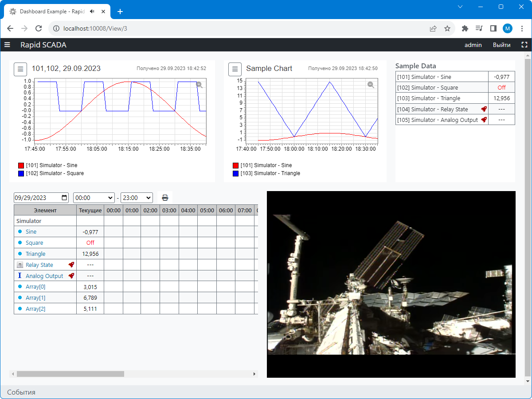Reset zoom on Sample Chart magnifier icon

[371, 85]
